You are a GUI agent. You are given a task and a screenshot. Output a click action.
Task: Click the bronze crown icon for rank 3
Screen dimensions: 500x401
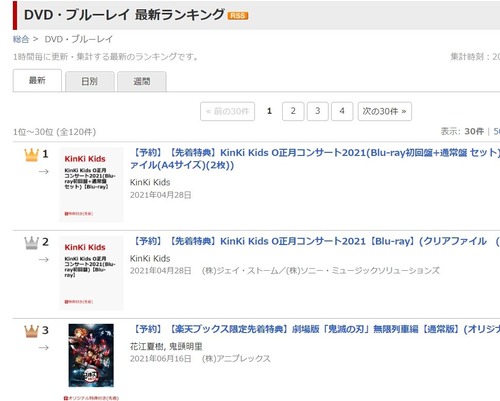(x=31, y=331)
